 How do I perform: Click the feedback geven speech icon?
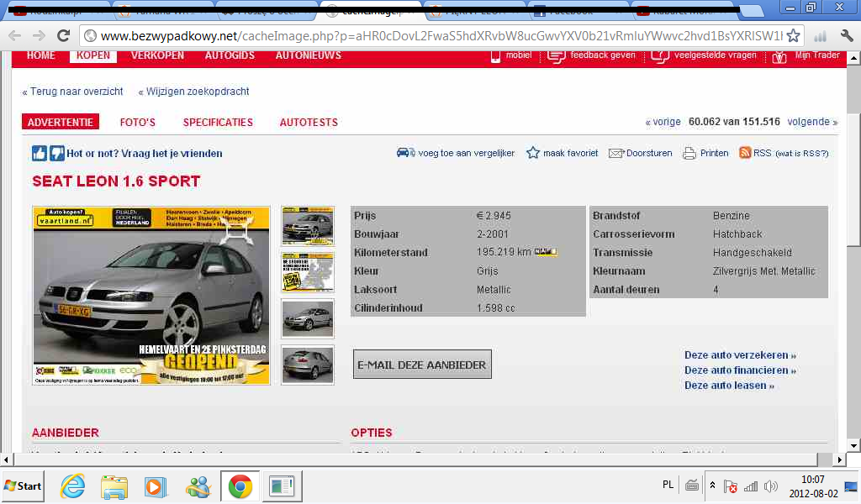point(557,56)
